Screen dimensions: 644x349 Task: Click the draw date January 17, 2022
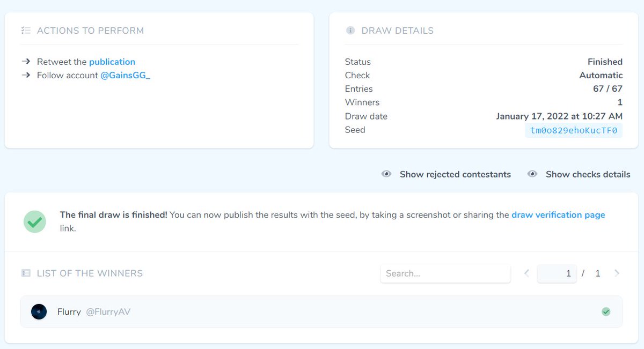(559, 116)
